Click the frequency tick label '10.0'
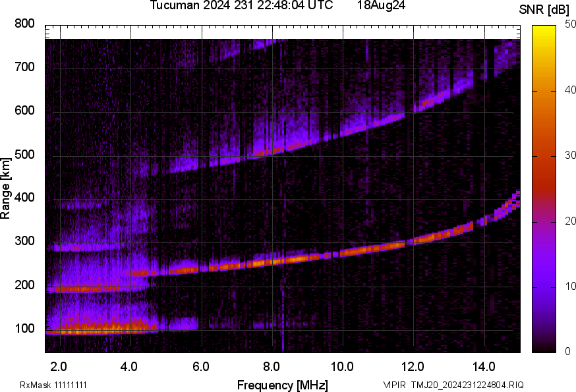This screenshot has width=576, height=392. point(342,367)
